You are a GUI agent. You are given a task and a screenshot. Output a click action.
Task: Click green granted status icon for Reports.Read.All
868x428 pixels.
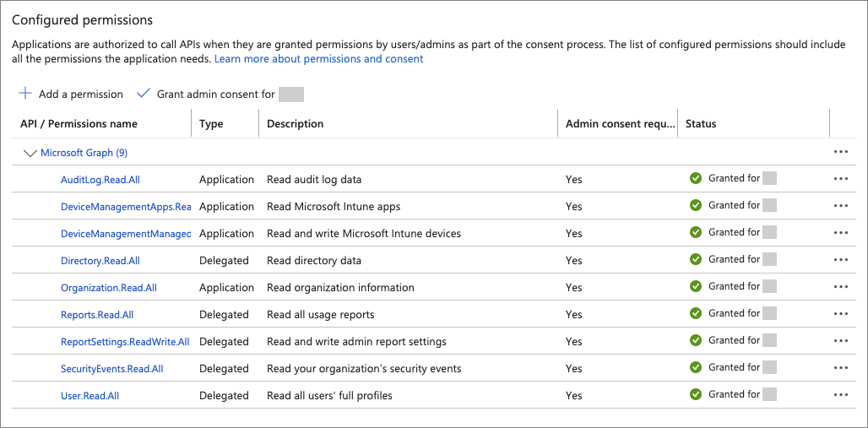pyautogui.click(x=695, y=313)
